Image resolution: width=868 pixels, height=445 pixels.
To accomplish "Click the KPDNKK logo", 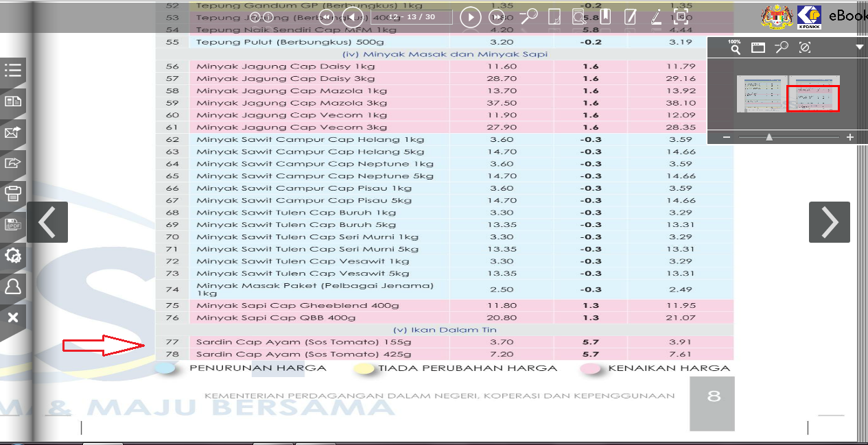I will click(x=810, y=17).
